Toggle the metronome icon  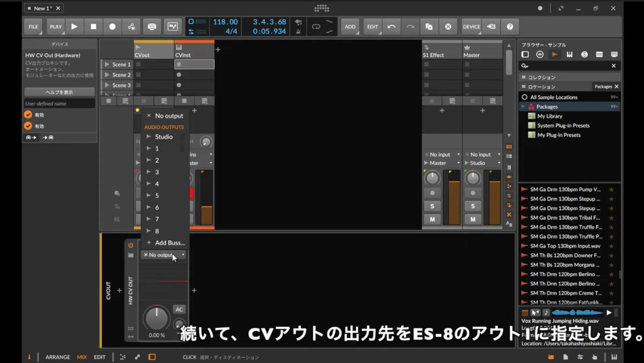coord(298,31)
